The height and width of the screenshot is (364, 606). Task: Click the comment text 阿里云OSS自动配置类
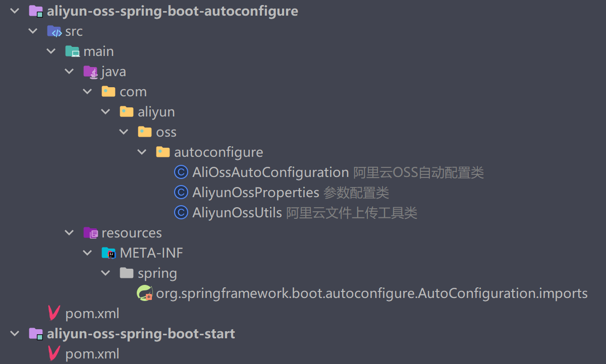[418, 172]
